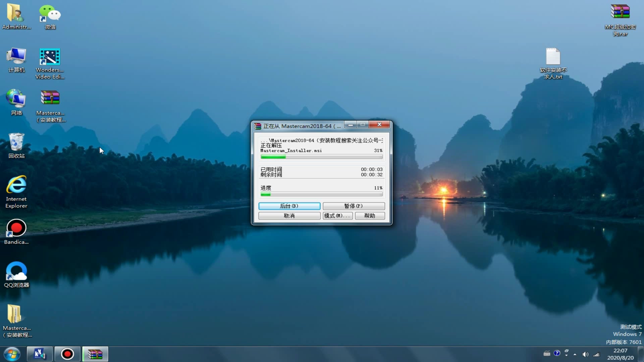
Task: Click the 已用时间 elapsed time label
Action: [271, 169]
